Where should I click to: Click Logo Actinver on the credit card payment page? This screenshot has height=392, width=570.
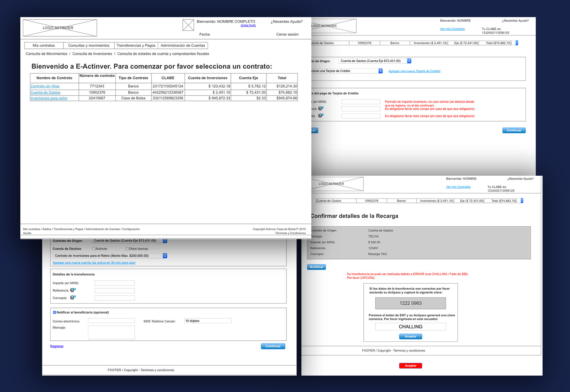tap(333, 26)
